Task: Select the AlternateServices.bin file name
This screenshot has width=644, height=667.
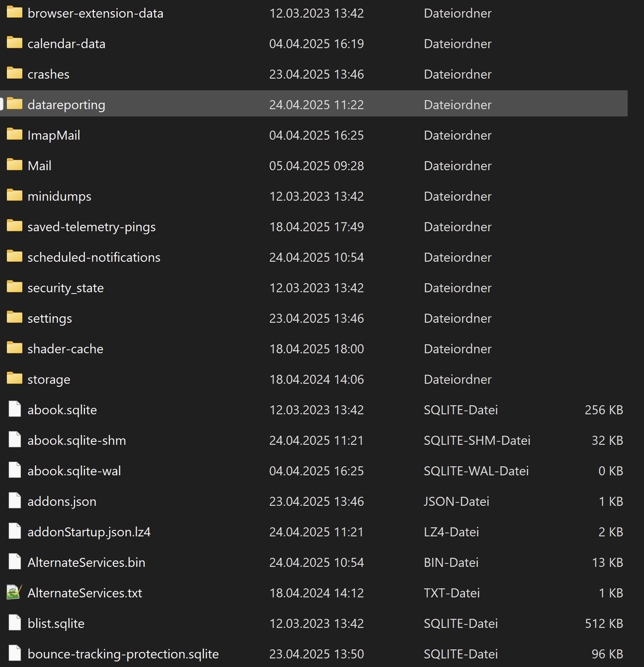Action: click(87, 563)
